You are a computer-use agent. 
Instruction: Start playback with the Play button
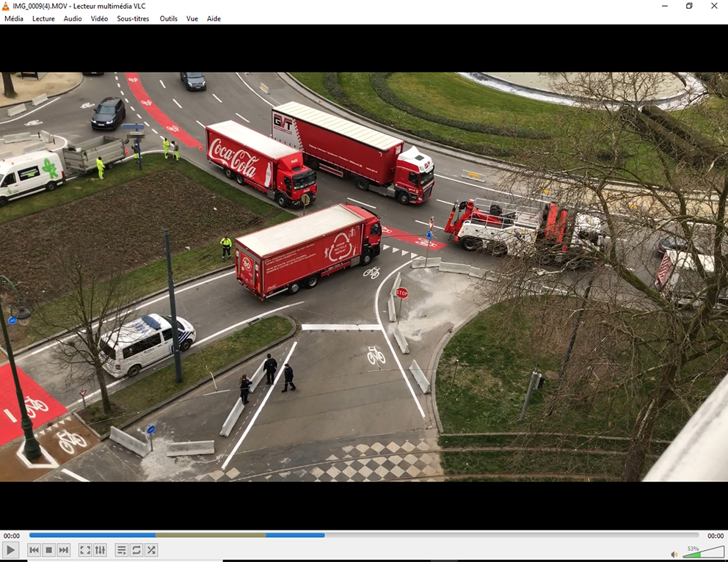click(x=11, y=550)
